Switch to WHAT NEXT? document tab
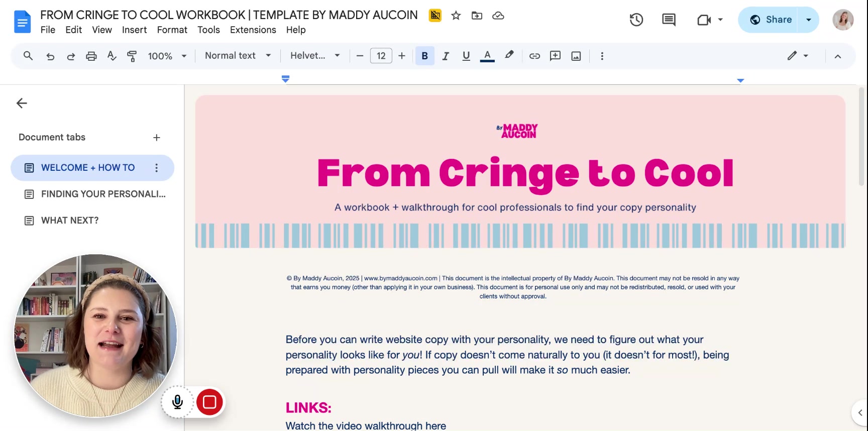The height and width of the screenshot is (431, 868). [x=70, y=221]
